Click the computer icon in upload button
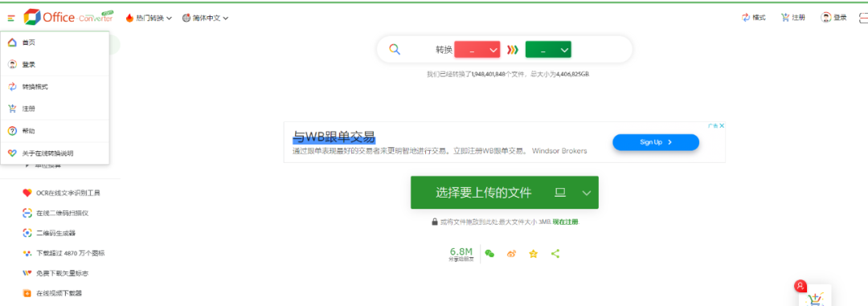This screenshot has height=306, width=868. [560, 193]
